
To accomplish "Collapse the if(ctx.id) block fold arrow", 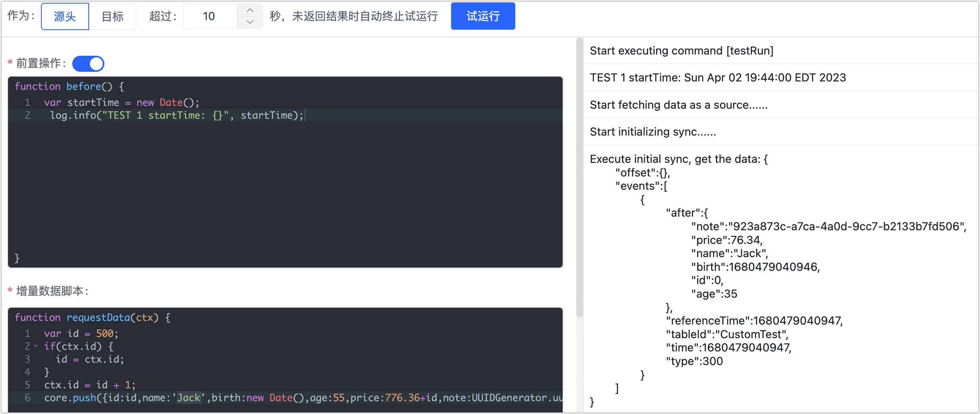I will [x=36, y=346].
